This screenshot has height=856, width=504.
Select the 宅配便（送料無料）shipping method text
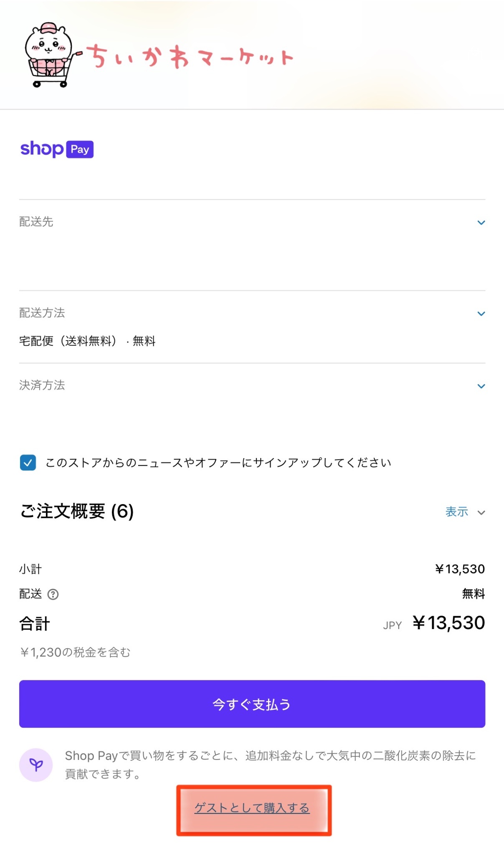pyautogui.click(x=68, y=341)
